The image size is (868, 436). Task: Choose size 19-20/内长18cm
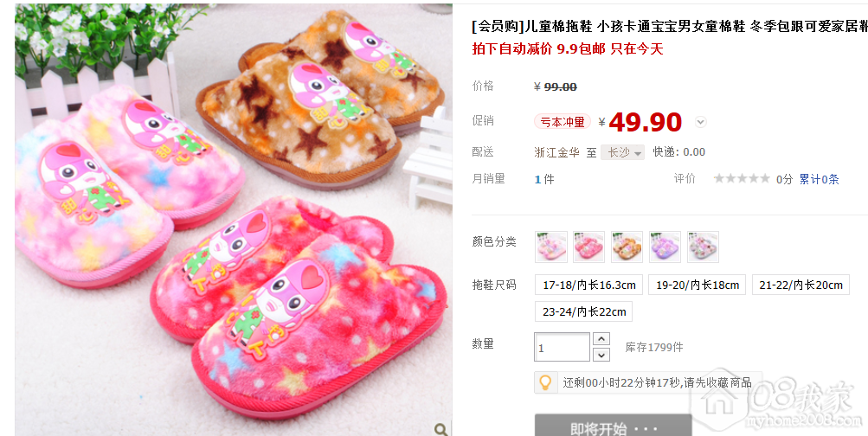point(697,285)
